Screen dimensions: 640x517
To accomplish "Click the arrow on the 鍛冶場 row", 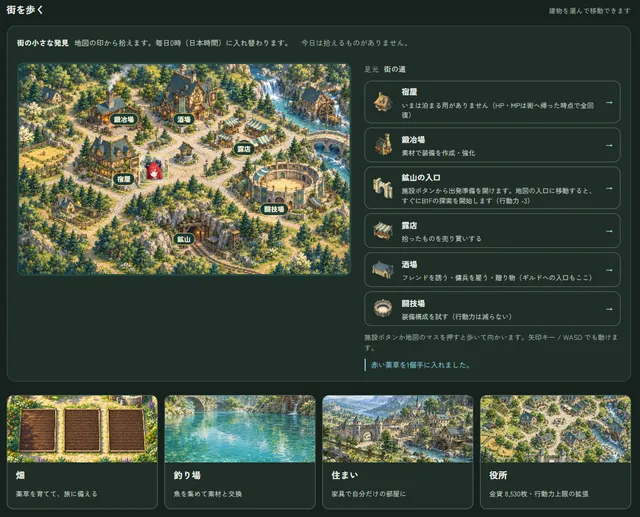I will click(x=609, y=145).
